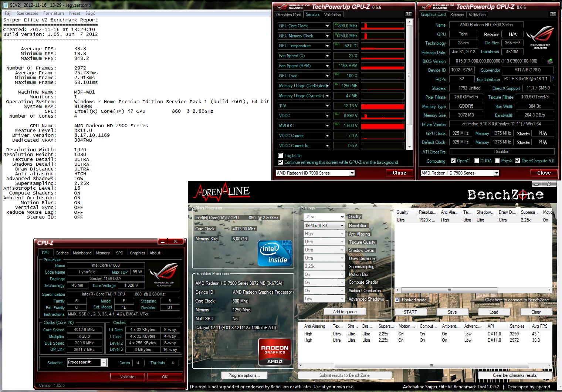562x392 pixels.
Task: Open the Szerkesztés menu in Notepad
Action: pyautogui.click(x=27, y=13)
